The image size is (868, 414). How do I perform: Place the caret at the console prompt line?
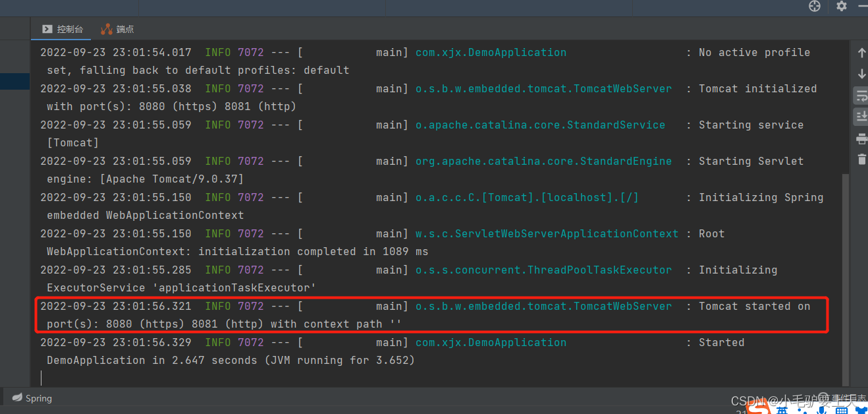tap(42, 377)
